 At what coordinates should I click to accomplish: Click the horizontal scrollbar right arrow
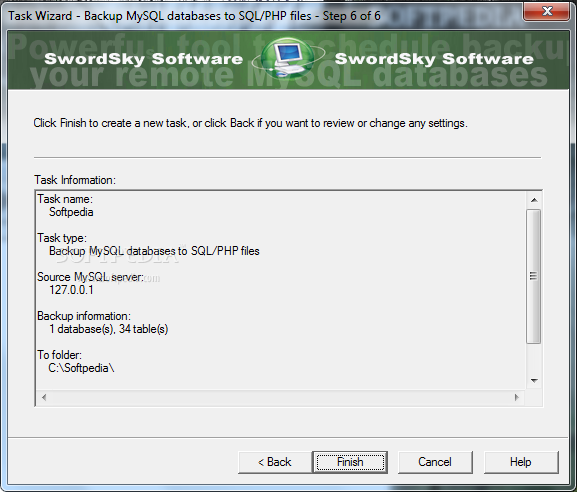coord(517,397)
